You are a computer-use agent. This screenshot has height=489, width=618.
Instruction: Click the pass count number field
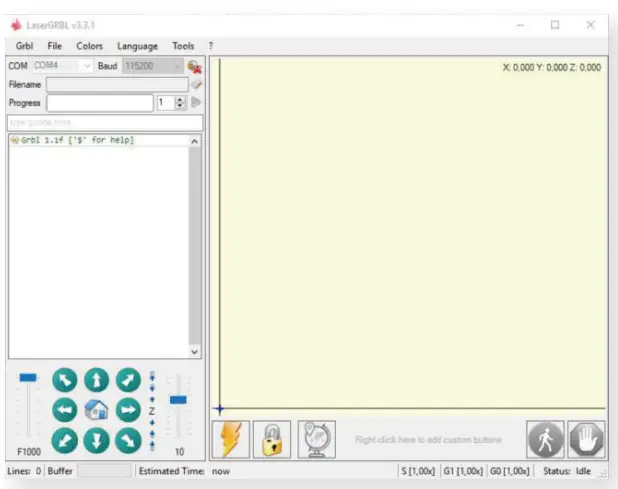tap(166, 103)
